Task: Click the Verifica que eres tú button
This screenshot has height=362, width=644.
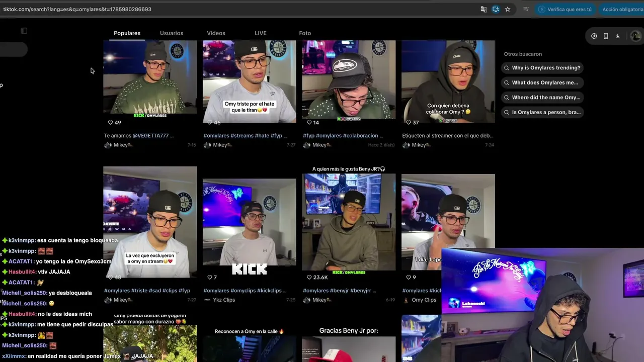Action: click(x=565, y=9)
